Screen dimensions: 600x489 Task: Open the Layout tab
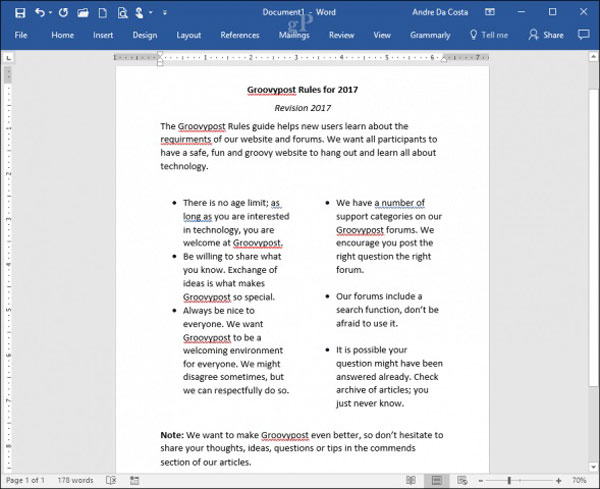click(189, 35)
